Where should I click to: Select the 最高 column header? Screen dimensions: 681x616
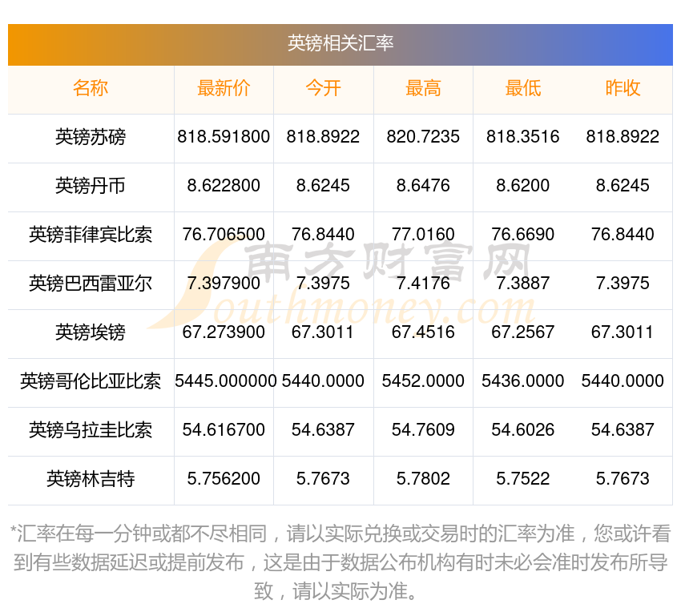[423, 88]
